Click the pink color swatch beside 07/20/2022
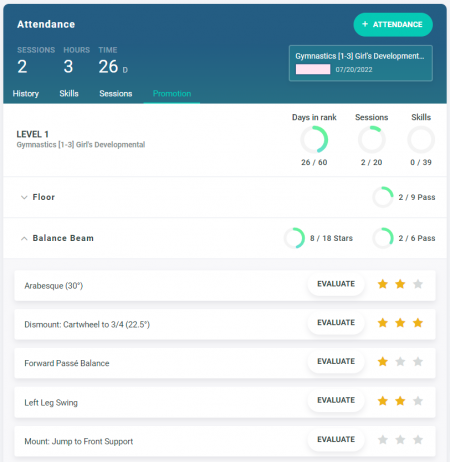The image size is (450, 462). 313,69
